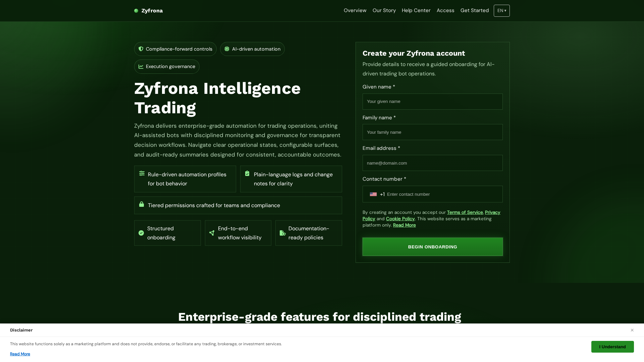Click the AI-driven automation pill
Viewport: 644px width, 362px height.
point(252,49)
